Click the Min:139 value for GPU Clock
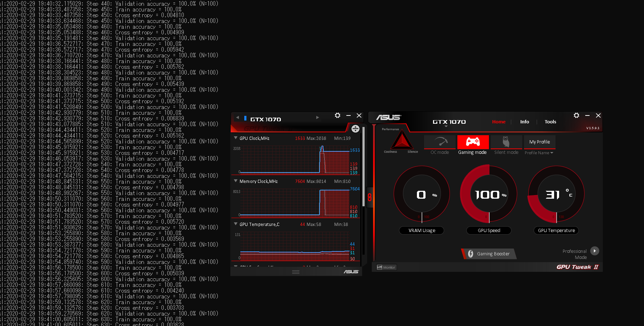 tap(342, 138)
